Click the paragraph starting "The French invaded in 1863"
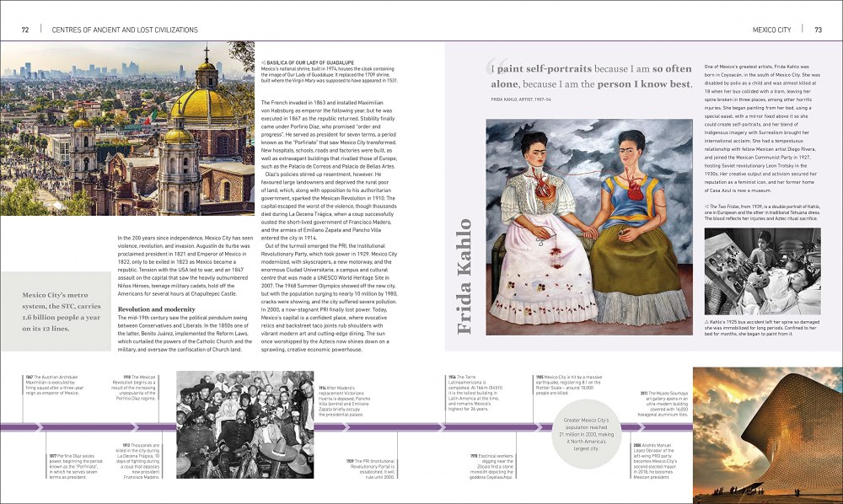This screenshot has width=843, height=504. (329, 134)
